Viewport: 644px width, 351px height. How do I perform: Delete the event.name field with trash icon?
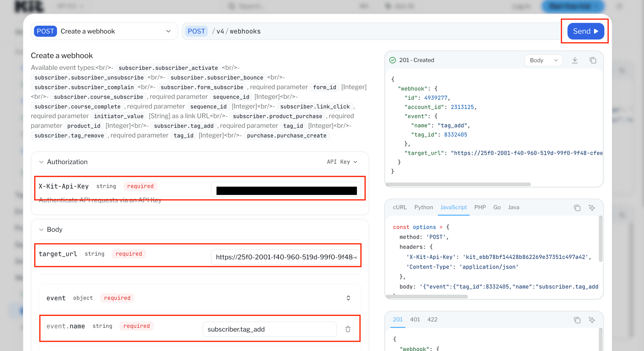tap(348, 329)
